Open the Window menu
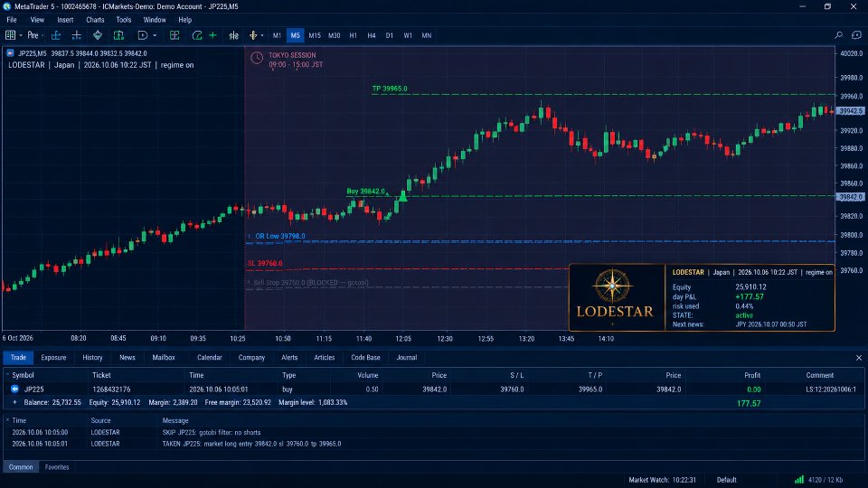 (155, 20)
